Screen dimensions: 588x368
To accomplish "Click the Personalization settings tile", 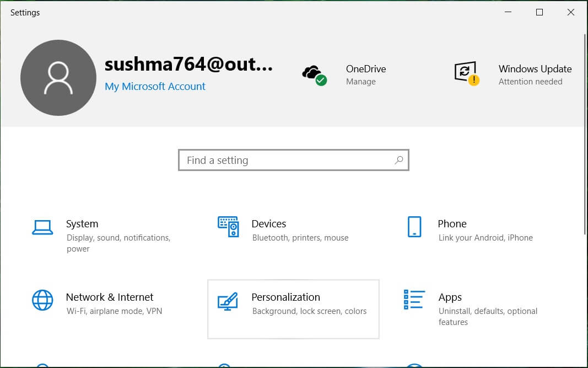I will [x=293, y=309].
